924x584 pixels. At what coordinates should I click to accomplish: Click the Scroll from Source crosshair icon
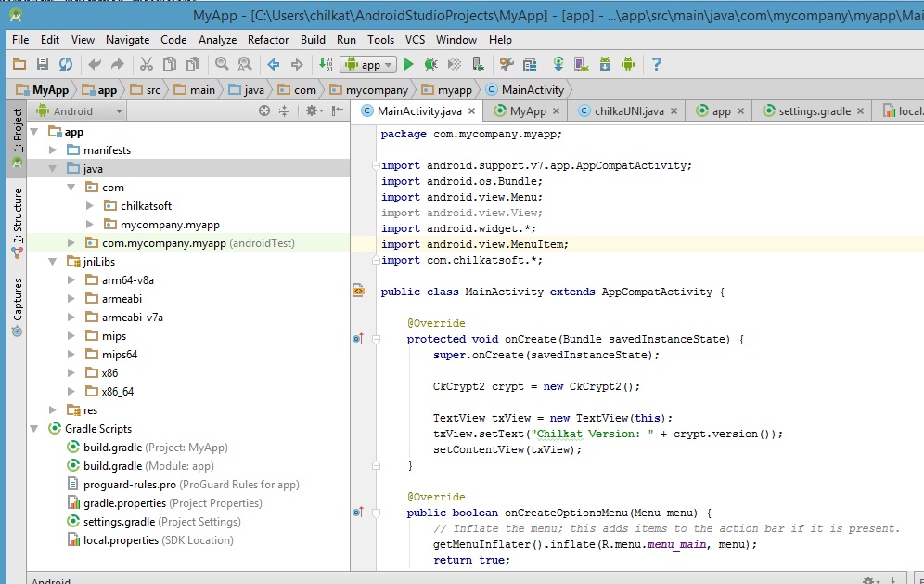click(264, 110)
